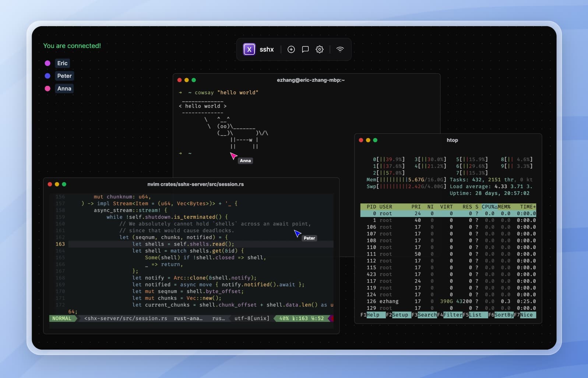The image size is (588, 378).
Task: Open settings gear in sshx toolbar
Action: click(320, 49)
